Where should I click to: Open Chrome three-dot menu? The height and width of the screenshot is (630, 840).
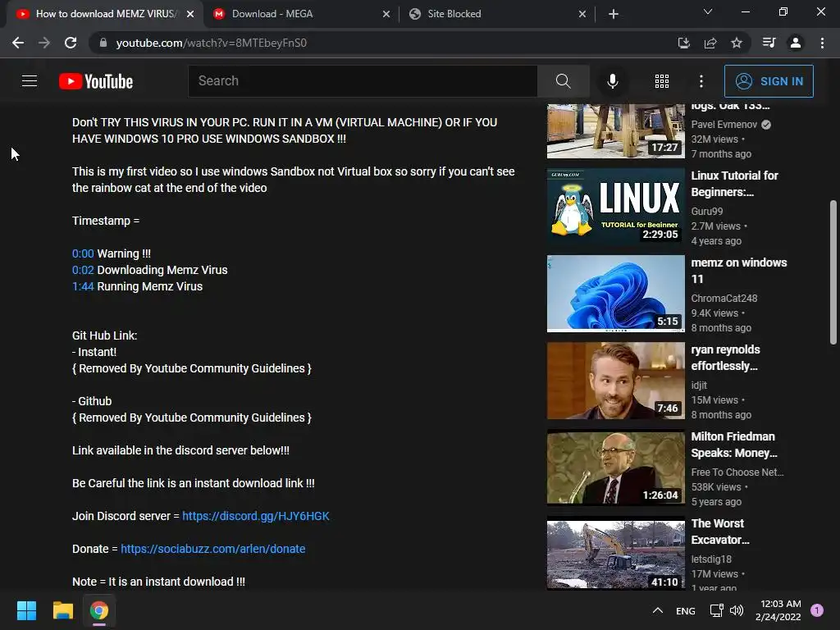click(x=822, y=43)
